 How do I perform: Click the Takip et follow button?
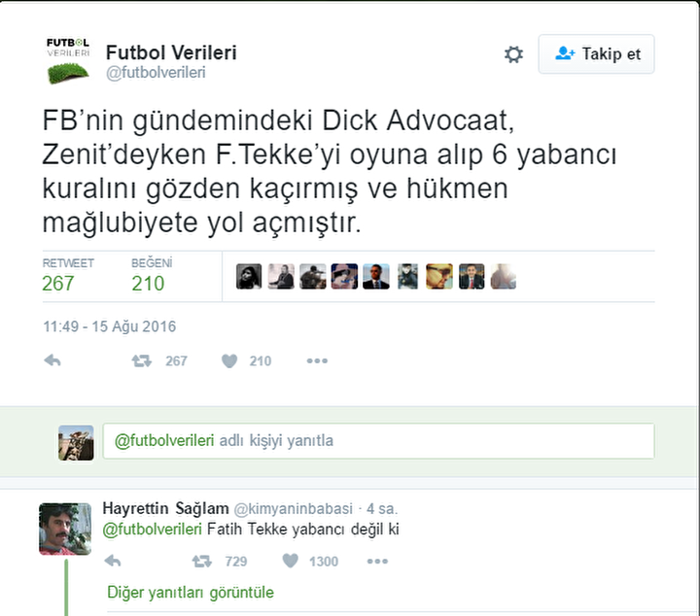596,54
